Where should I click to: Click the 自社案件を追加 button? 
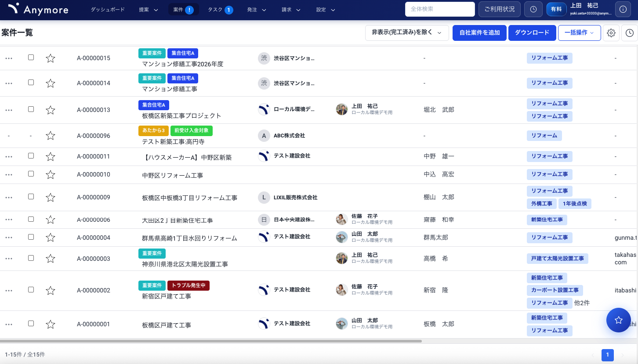tap(479, 32)
